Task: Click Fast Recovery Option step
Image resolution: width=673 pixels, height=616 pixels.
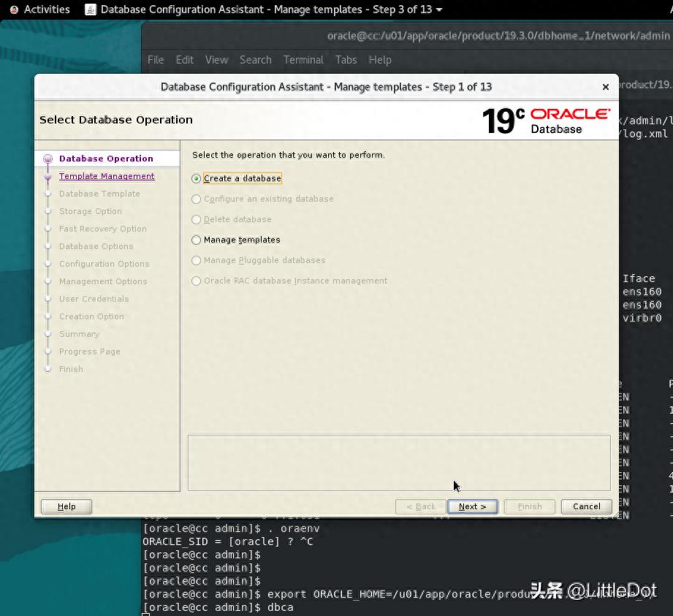Action: [103, 229]
